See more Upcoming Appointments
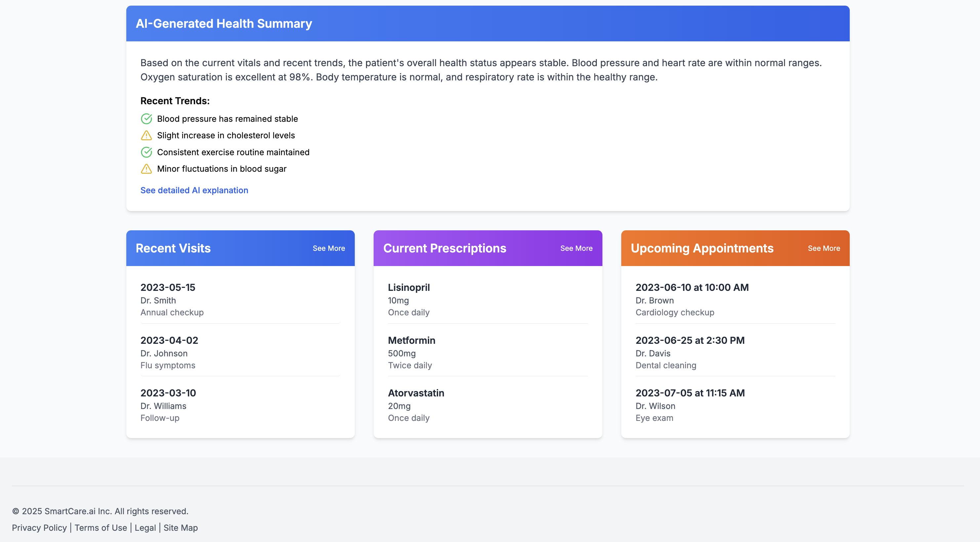This screenshot has height=542, width=980. coord(824,248)
